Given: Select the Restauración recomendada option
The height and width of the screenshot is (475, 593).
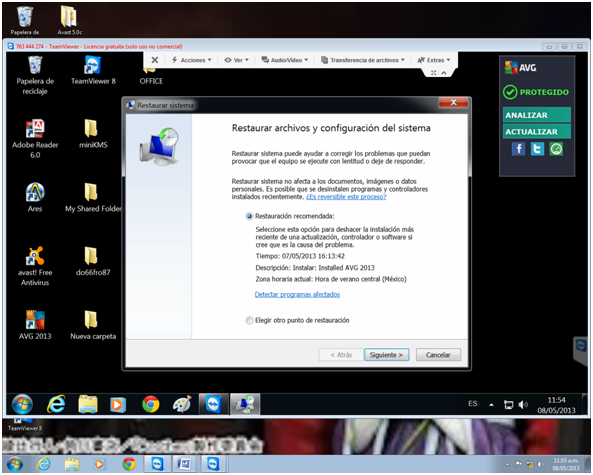Looking at the screenshot, I should (x=249, y=216).
